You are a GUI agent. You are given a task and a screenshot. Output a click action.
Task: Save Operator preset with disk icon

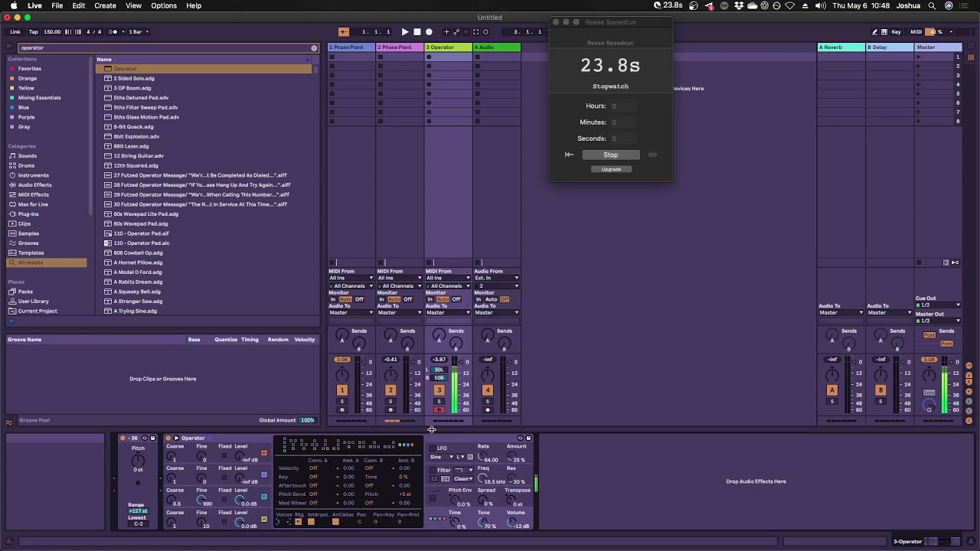coord(528,439)
